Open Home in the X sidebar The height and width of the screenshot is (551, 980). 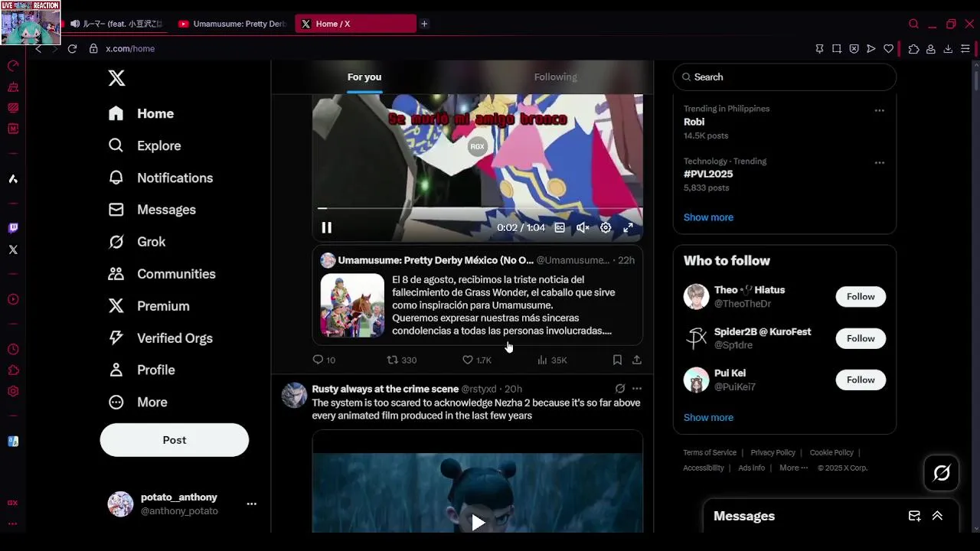[142, 113]
